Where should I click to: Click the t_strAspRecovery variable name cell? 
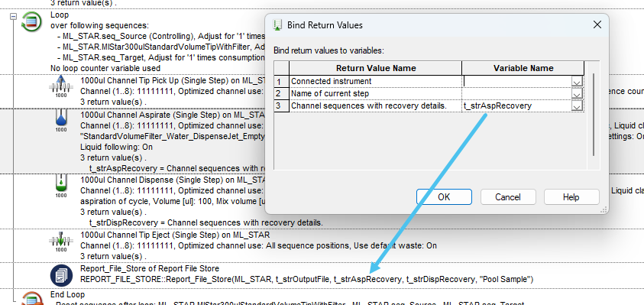(x=516, y=106)
